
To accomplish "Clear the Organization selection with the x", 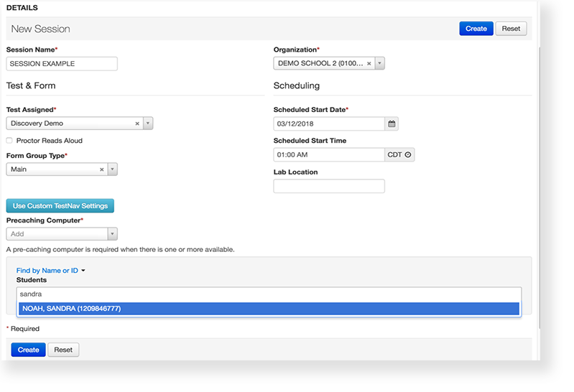I will pyautogui.click(x=369, y=63).
